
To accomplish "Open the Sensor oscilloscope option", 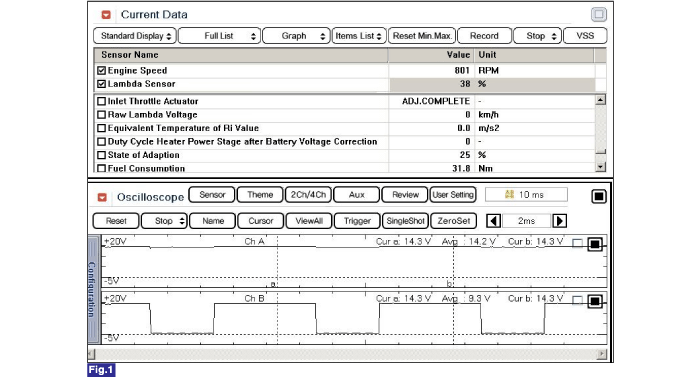I will 212,195.
